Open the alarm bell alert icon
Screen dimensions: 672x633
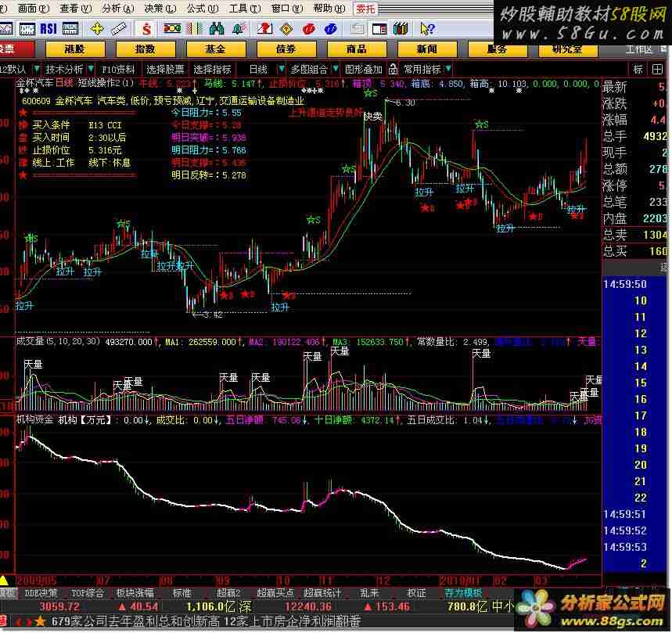[239, 29]
